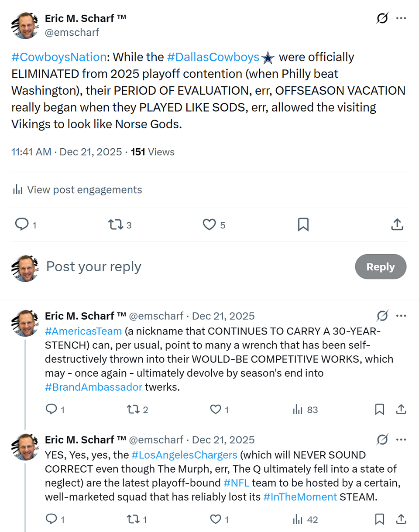Image resolution: width=419 pixels, height=532 pixels.
Task: Open more options on the Chargers reply
Action: click(x=401, y=440)
